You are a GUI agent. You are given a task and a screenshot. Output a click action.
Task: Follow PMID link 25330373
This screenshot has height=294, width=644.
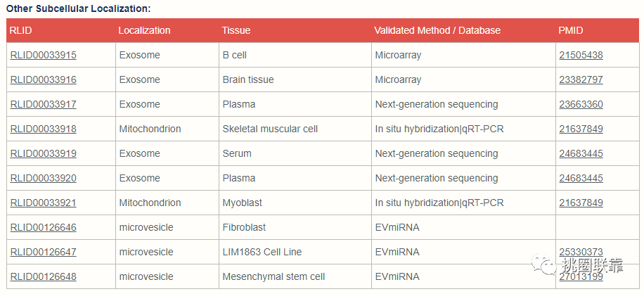point(581,252)
